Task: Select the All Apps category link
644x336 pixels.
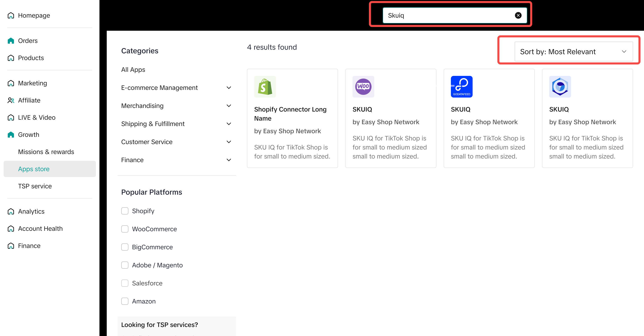Action: coord(133,70)
